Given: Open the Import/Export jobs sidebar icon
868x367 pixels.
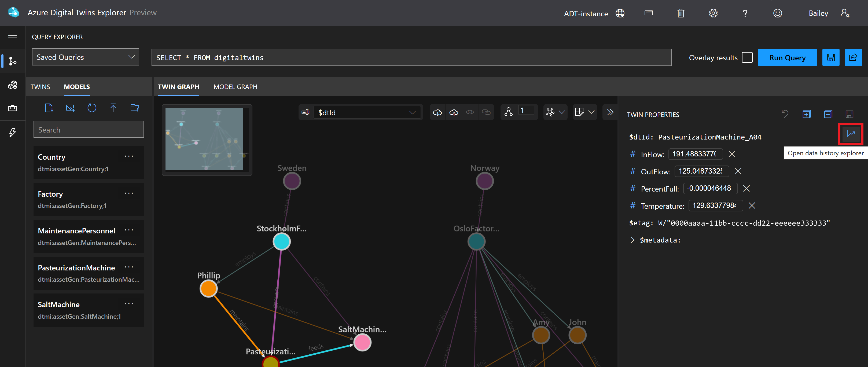Looking at the screenshot, I should point(12,108).
